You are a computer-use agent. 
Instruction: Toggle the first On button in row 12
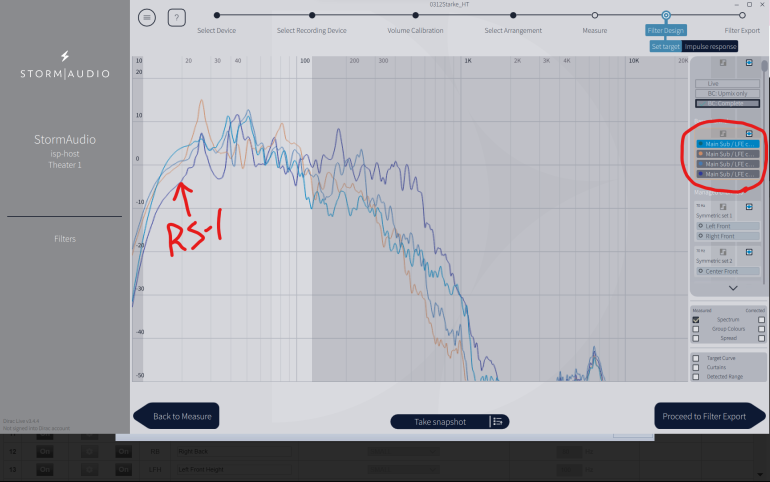click(x=45, y=452)
